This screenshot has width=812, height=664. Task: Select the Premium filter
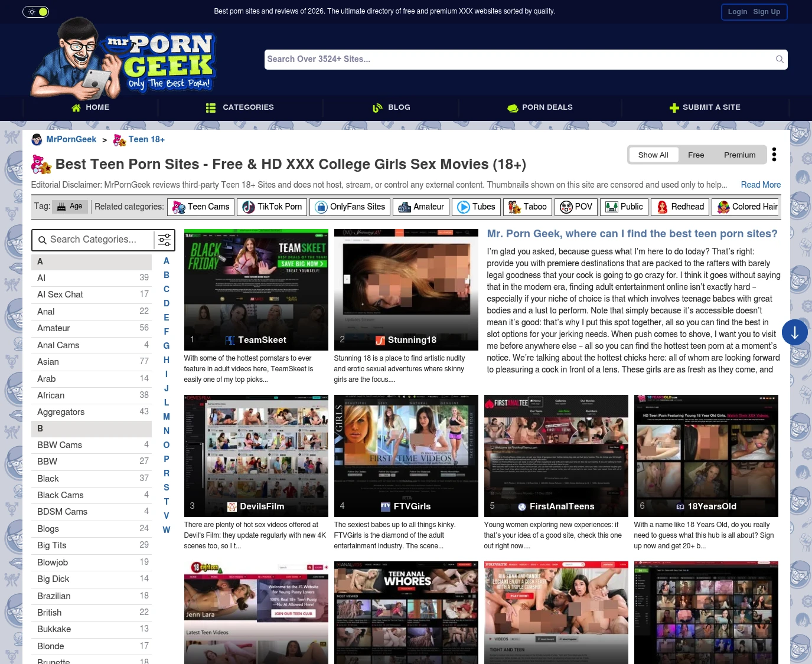740,155
